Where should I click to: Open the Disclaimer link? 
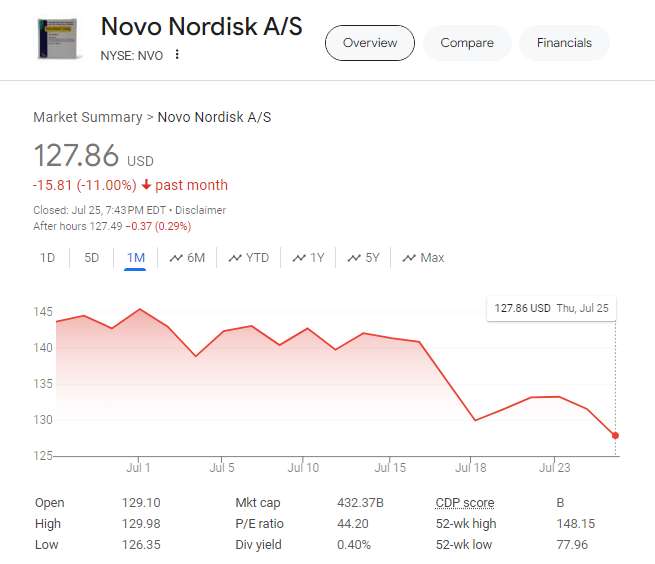coord(200,210)
